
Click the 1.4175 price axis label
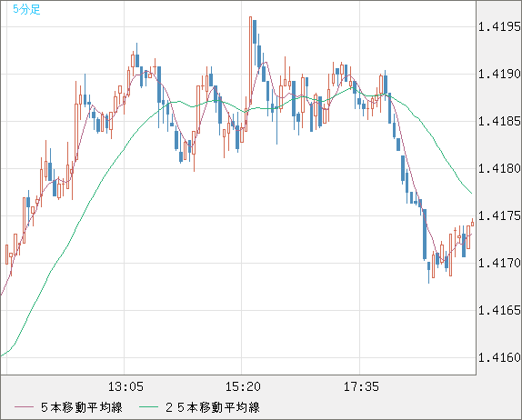(x=498, y=215)
